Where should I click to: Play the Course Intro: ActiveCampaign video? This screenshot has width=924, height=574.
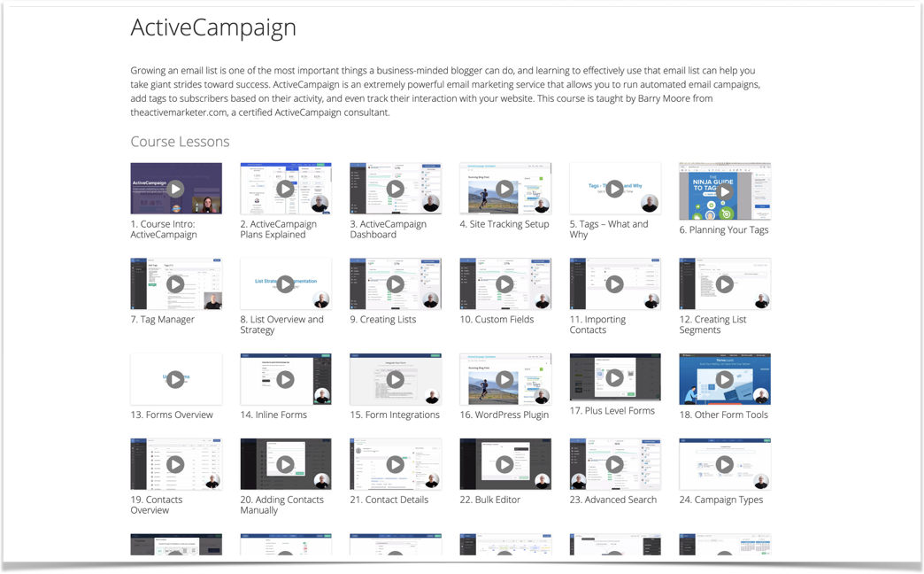pos(175,189)
